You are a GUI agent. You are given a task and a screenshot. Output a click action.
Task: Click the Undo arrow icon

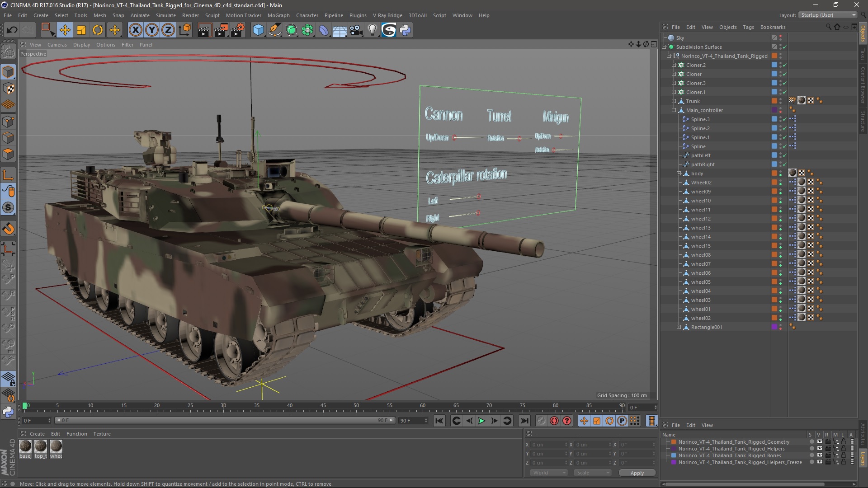(12, 30)
